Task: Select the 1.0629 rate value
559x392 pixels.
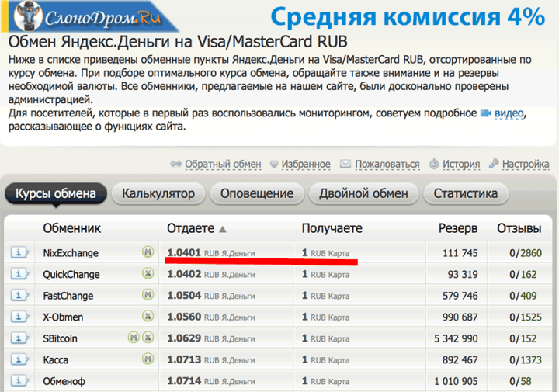Action: (184, 338)
